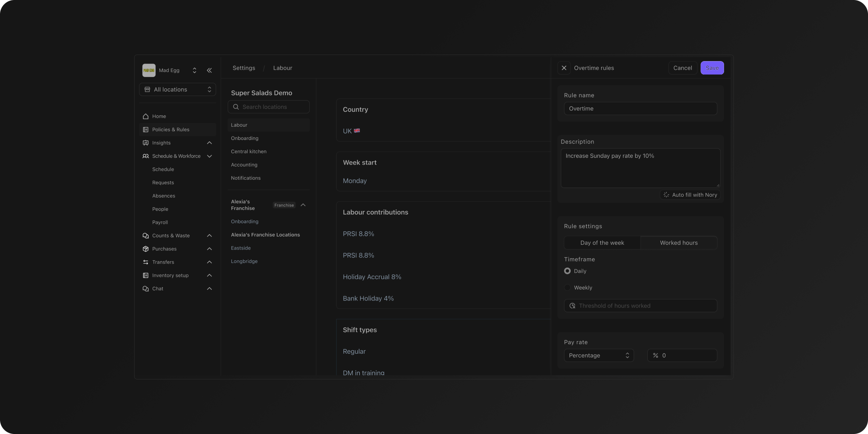Screen dimensions: 868x434
Task: Click Auto fill with Nory sparkle button
Action: [x=690, y=195]
